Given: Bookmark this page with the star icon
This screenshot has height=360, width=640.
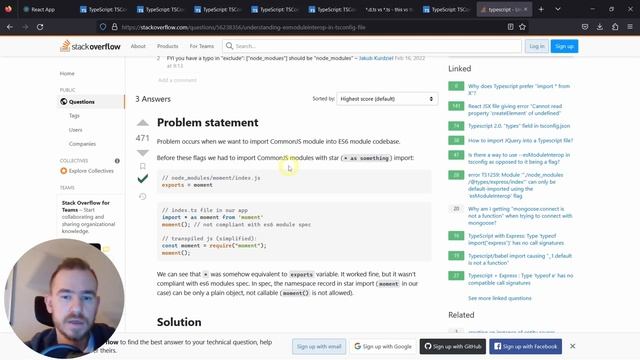Looking at the screenshot, I should click(522, 27).
